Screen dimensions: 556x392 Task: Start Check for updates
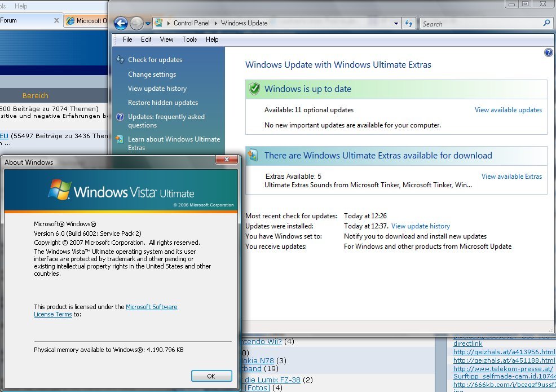coord(155,60)
